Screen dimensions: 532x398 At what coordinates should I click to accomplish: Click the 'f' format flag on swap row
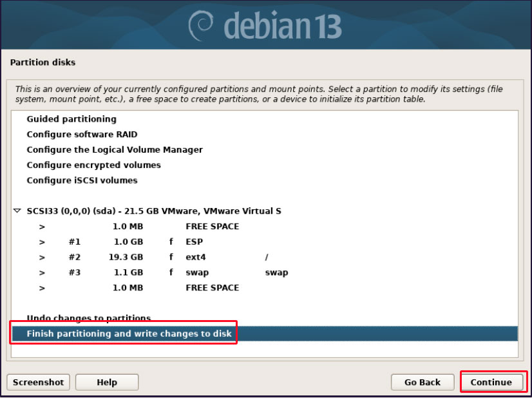171,272
